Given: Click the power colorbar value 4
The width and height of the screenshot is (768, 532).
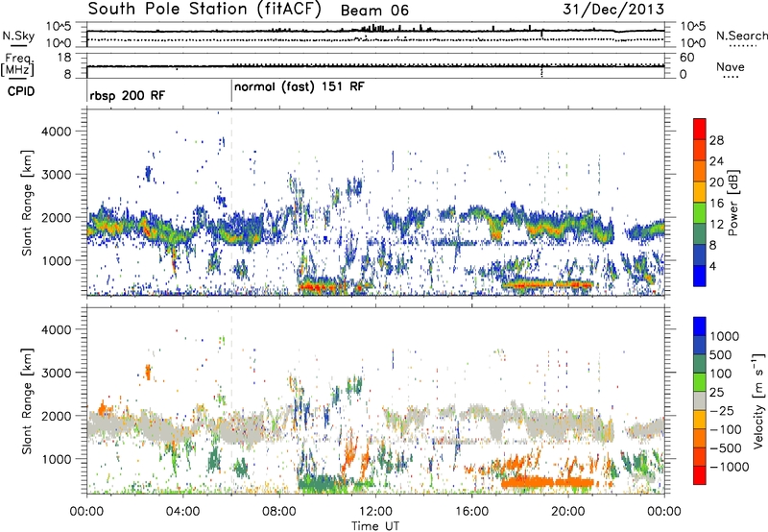Looking at the screenshot, I should pos(712,267).
